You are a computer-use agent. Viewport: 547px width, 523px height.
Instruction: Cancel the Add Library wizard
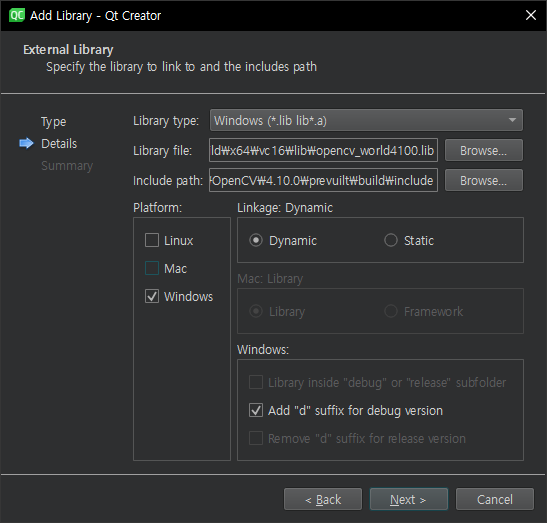point(495,499)
